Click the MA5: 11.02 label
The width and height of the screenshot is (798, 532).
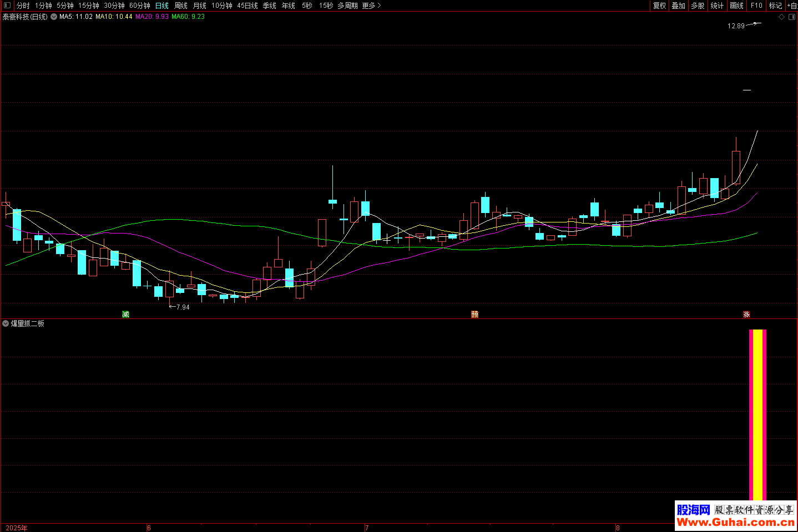76,17
